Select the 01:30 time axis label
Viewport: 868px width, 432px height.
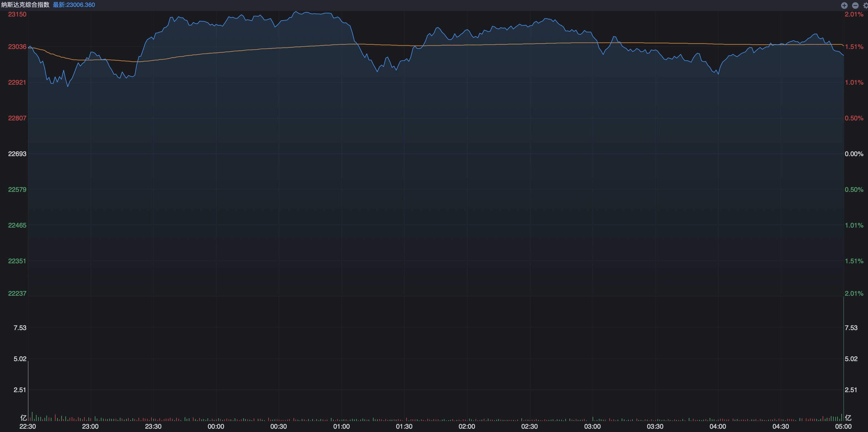(x=404, y=426)
